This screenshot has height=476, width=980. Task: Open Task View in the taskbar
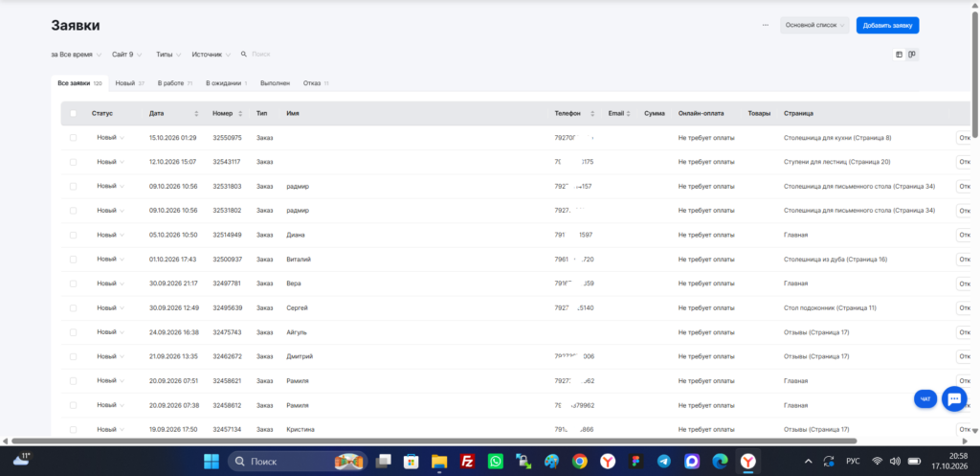coord(383,462)
